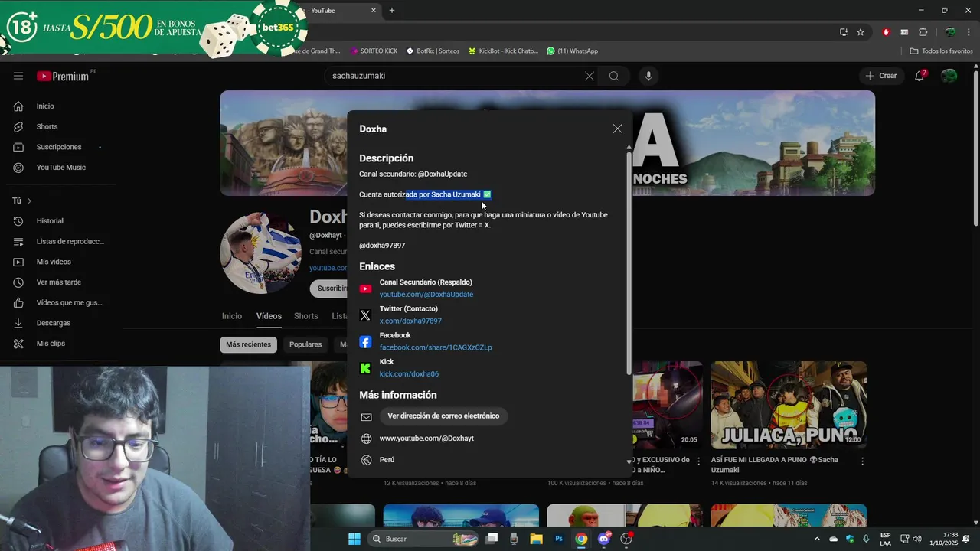This screenshot has width=980, height=551.
Task: Open the Doxha channel avatar image
Action: click(260, 253)
